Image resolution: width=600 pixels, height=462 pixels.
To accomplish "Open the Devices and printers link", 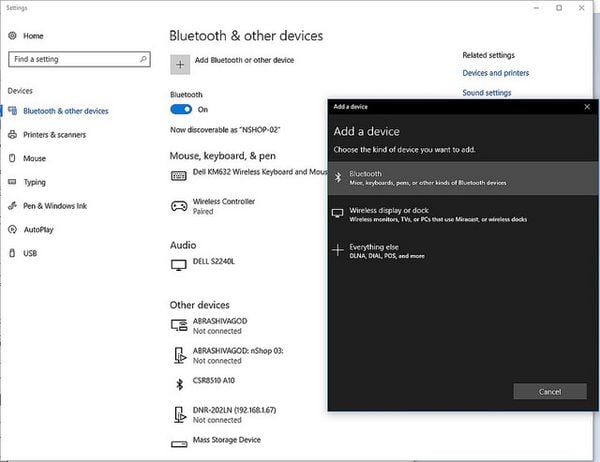I will coord(496,73).
